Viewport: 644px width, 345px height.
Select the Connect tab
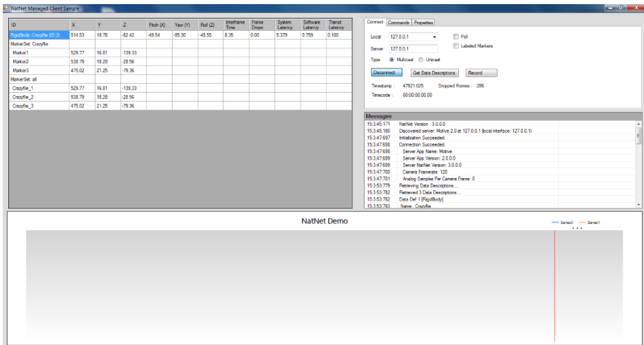pos(375,23)
